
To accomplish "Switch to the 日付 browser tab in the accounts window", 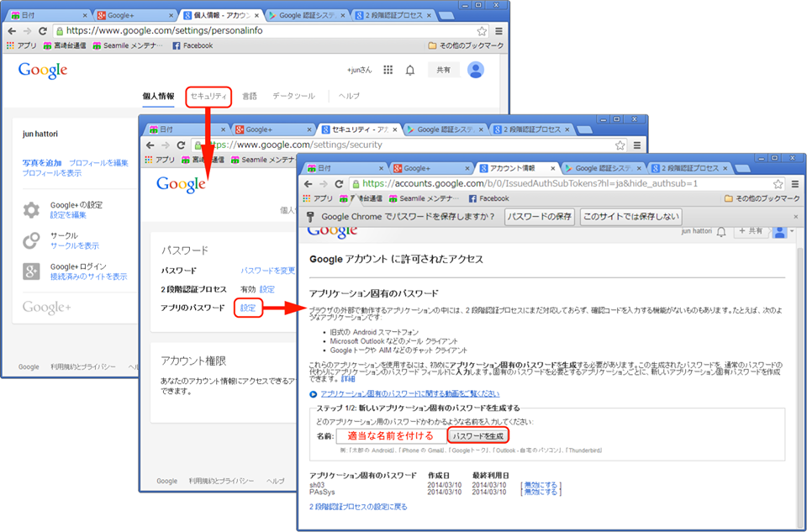I will (345, 168).
